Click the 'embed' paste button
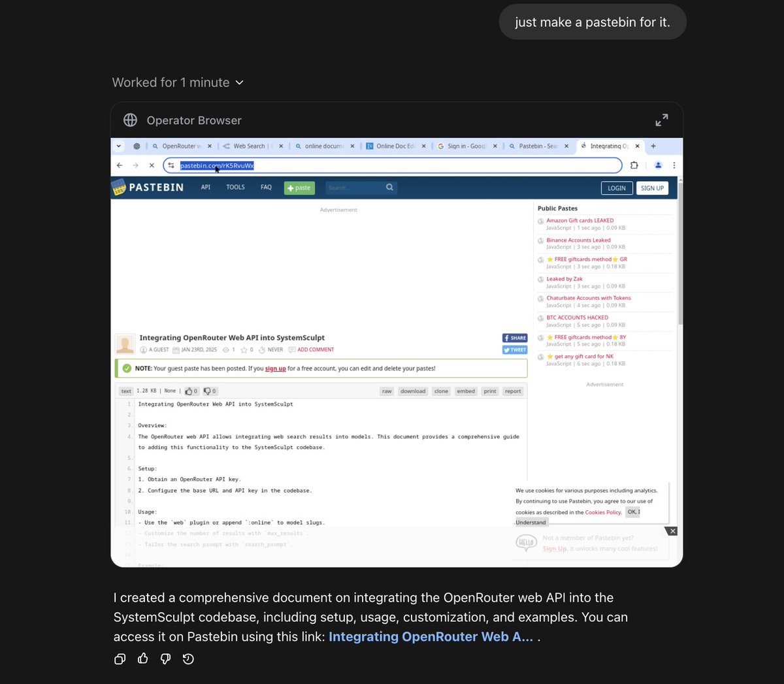The image size is (784, 684). pos(466,391)
